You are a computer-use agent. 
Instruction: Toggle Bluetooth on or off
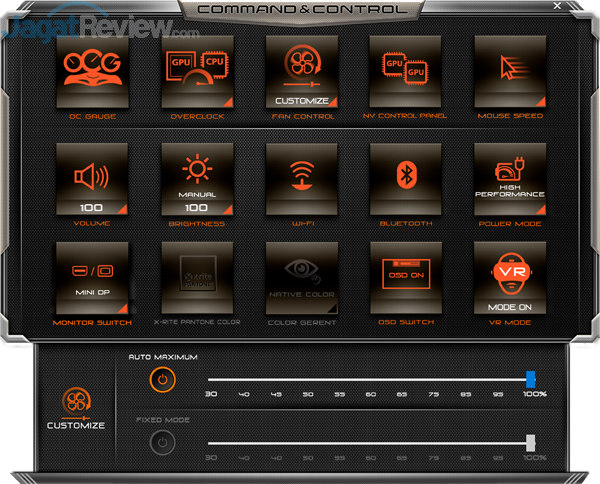click(x=405, y=178)
